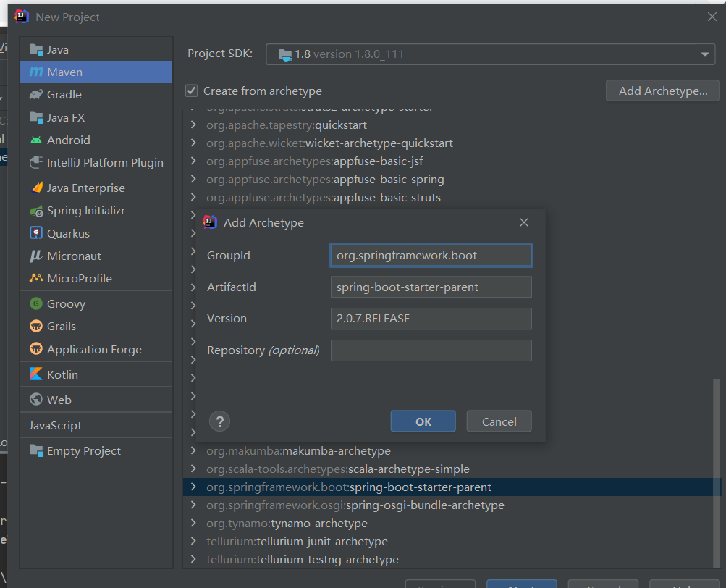
Task: Click Cancel in Add Archetype dialog
Action: [499, 421]
